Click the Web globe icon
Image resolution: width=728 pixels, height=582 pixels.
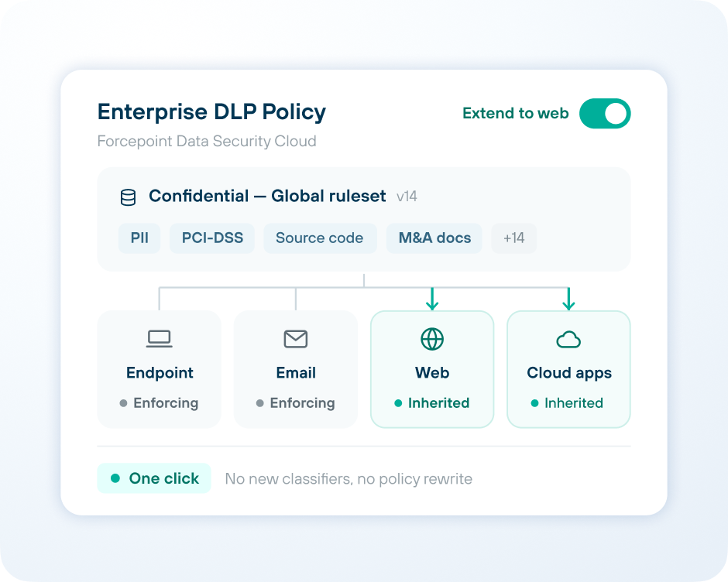click(432, 339)
